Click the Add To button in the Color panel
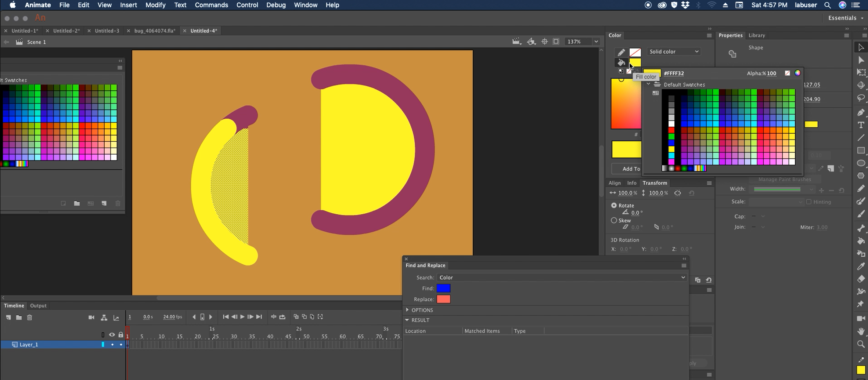The image size is (868, 380). click(631, 169)
